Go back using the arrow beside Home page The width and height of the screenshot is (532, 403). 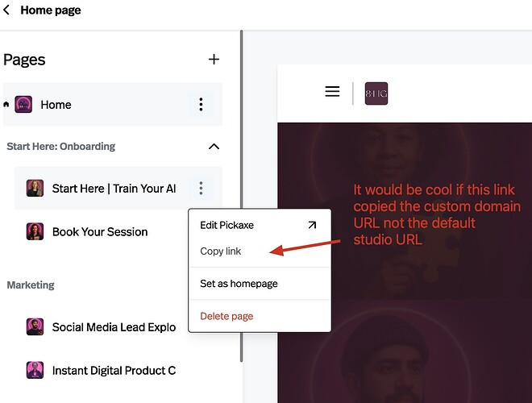click(6, 10)
